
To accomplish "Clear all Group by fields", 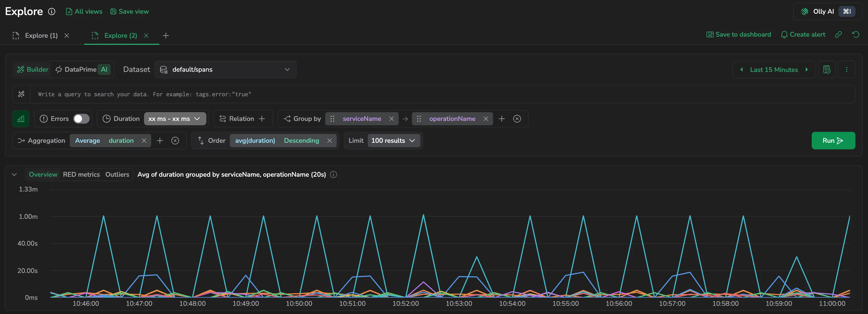I will tap(517, 119).
